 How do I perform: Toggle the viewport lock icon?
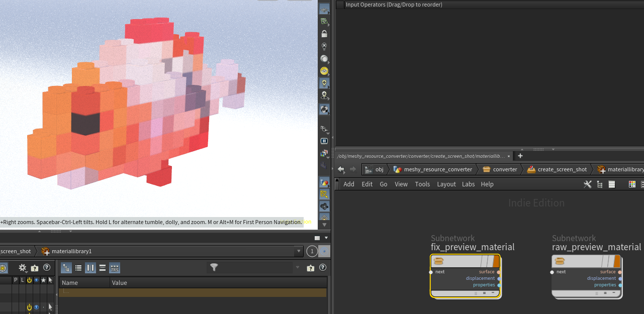[324, 34]
